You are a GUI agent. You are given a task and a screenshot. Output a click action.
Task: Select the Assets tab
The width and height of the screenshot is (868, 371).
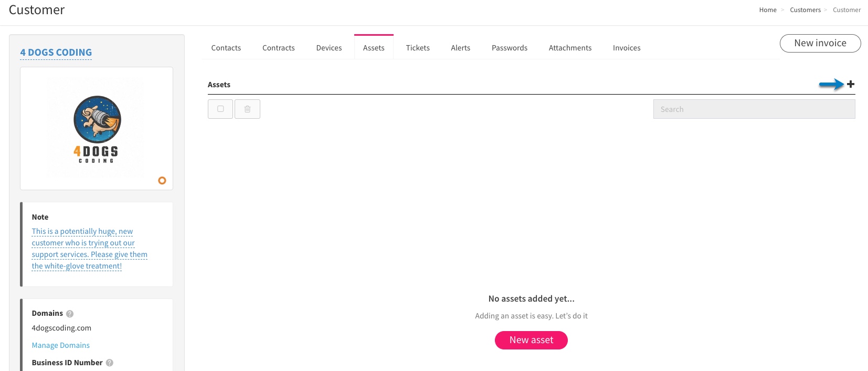click(374, 48)
